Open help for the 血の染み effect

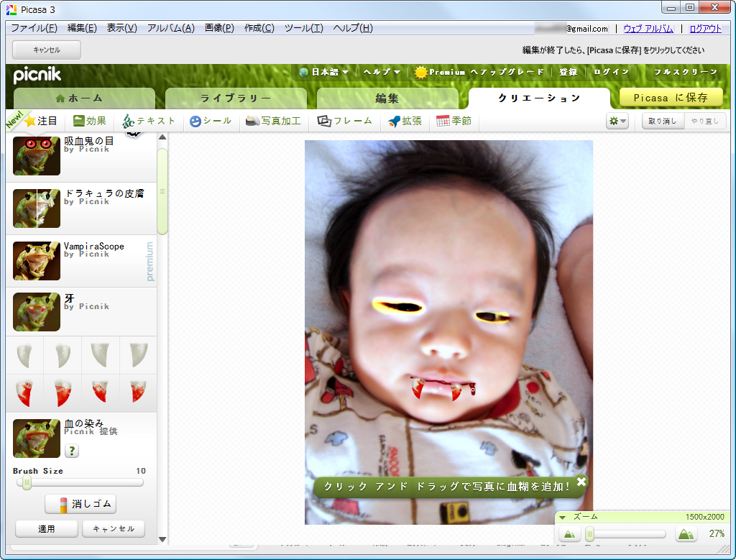point(70,451)
